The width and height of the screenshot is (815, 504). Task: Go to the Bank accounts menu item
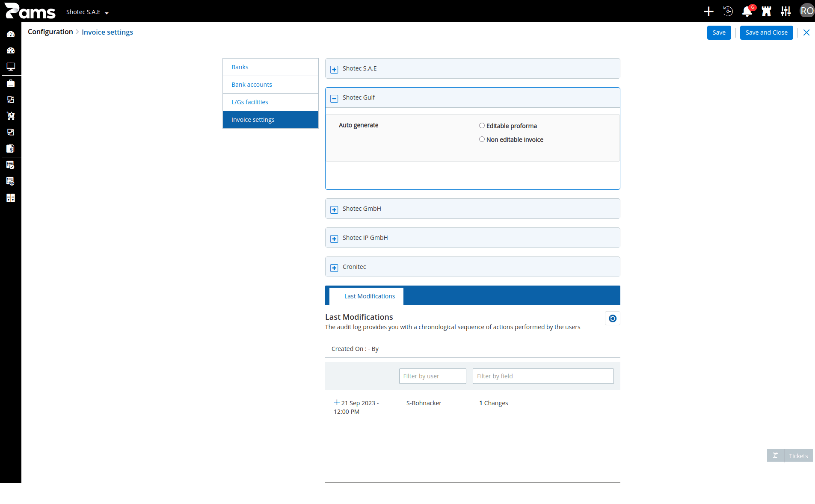point(270,85)
